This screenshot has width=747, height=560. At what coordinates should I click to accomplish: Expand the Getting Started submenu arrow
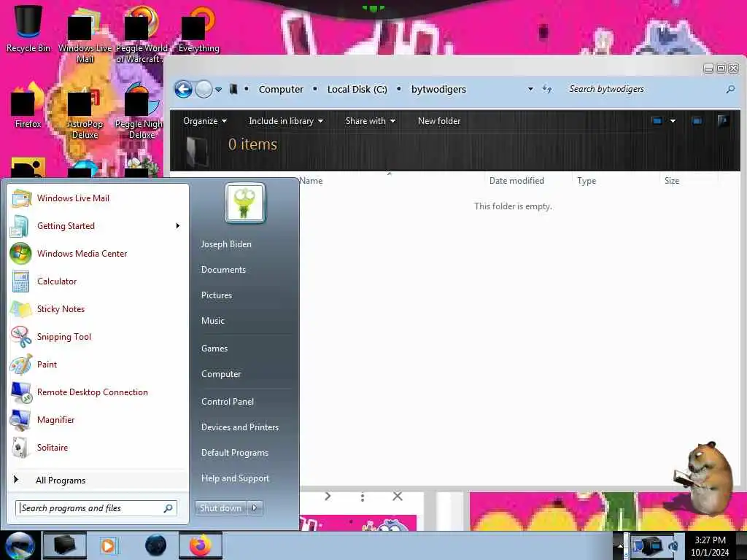[178, 226]
